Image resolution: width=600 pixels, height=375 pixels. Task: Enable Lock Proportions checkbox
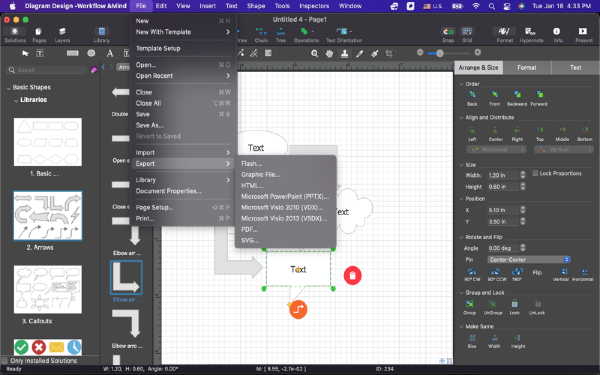[535, 173]
